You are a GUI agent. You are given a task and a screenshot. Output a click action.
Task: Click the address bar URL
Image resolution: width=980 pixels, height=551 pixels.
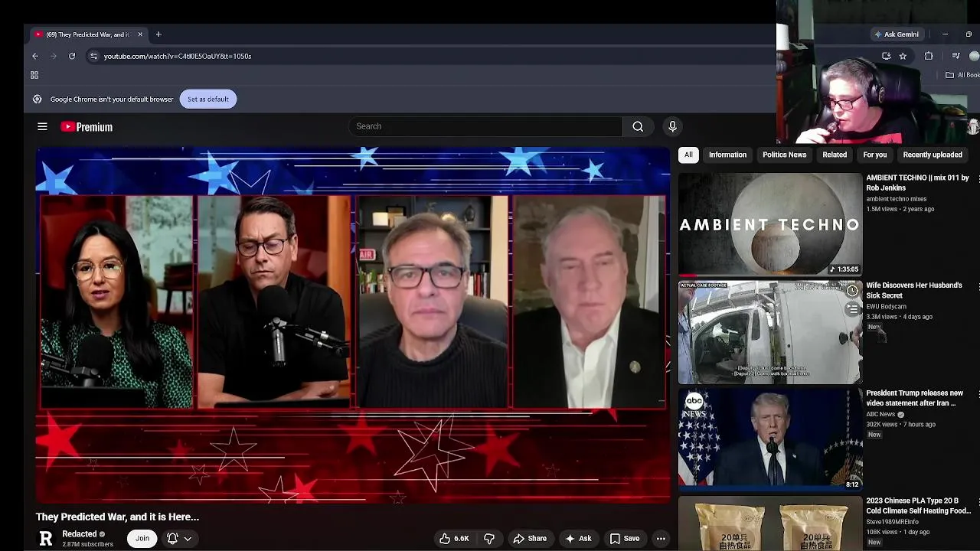tap(178, 56)
